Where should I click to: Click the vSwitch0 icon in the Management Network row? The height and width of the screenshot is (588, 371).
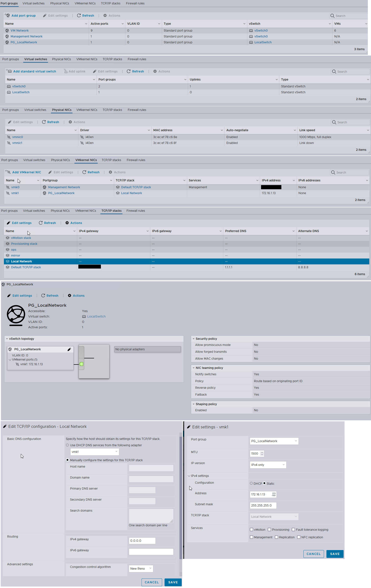click(251, 36)
